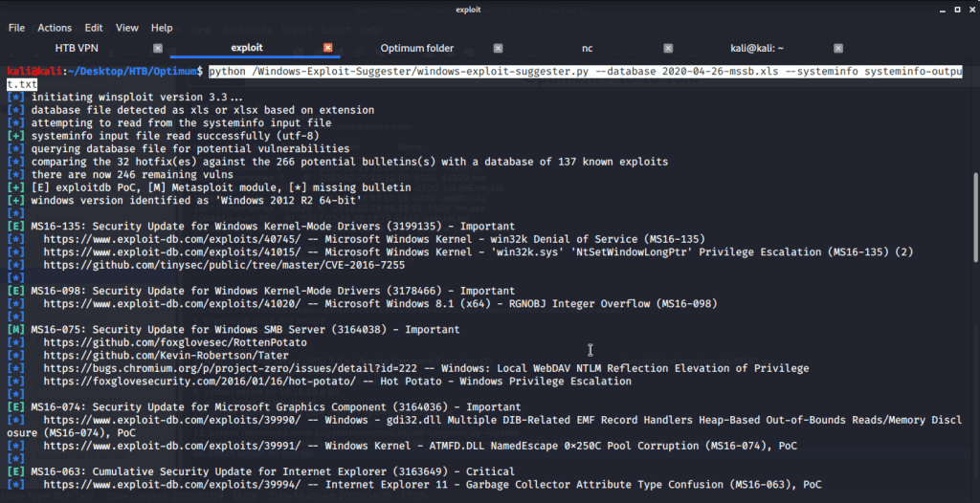Close the HTB VPN tab
This screenshot has height=503, width=980.
click(158, 48)
